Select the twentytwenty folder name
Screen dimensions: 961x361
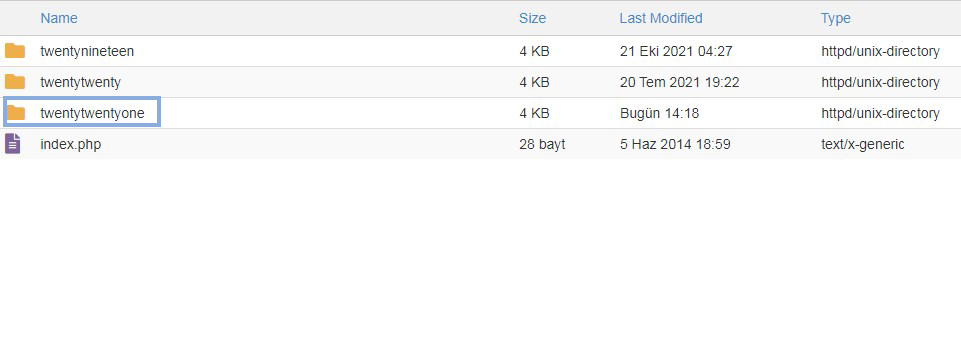pos(80,82)
